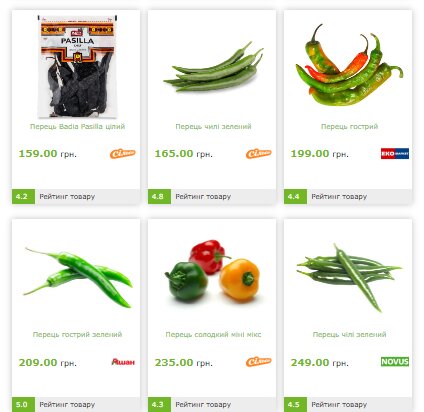Screen dimensions: 424x412
Task: Click the EKO market logo beside 199.00 грн.
Action: tap(395, 153)
